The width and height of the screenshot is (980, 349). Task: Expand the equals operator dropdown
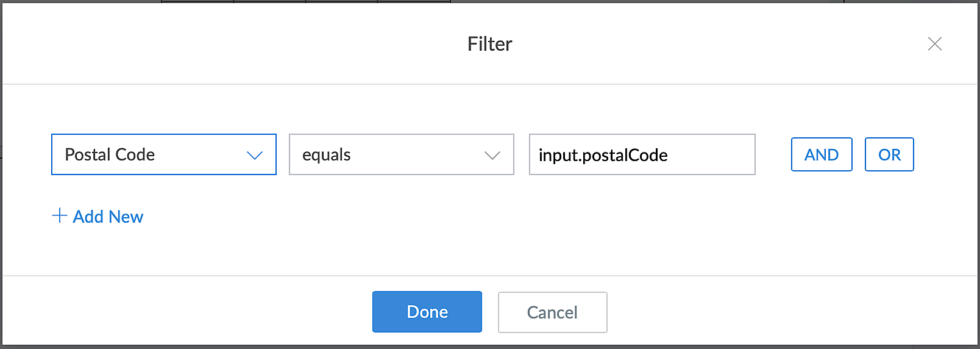coord(401,154)
